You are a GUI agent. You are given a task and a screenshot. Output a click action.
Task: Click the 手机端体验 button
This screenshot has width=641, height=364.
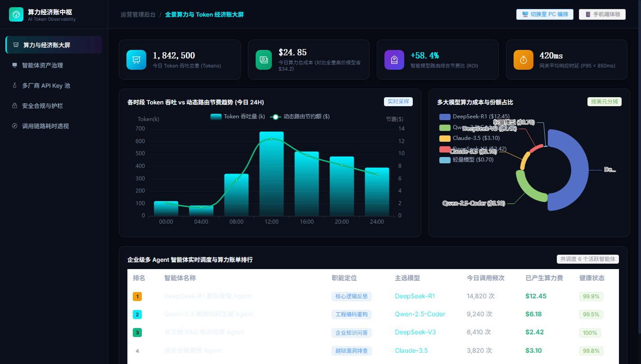[x=602, y=14]
